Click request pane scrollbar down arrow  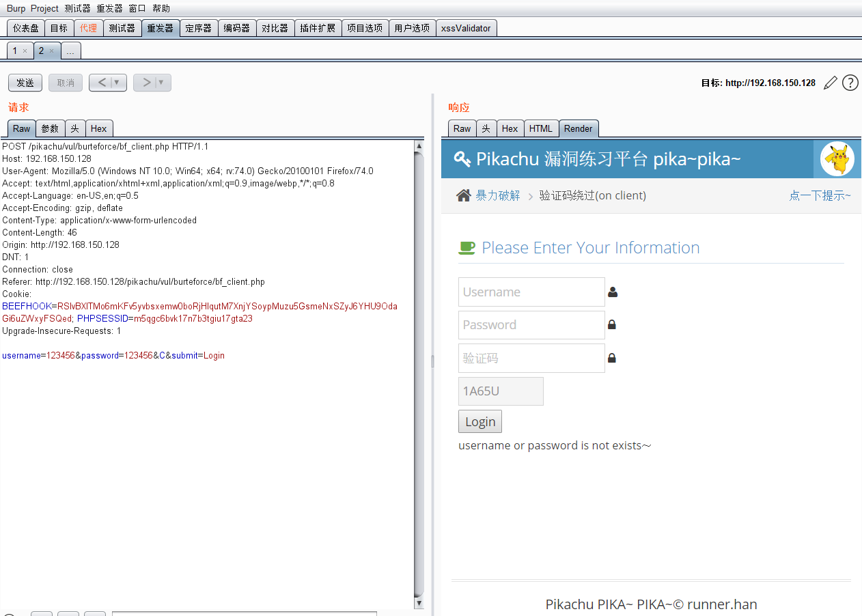pyautogui.click(x=419, y=603)
